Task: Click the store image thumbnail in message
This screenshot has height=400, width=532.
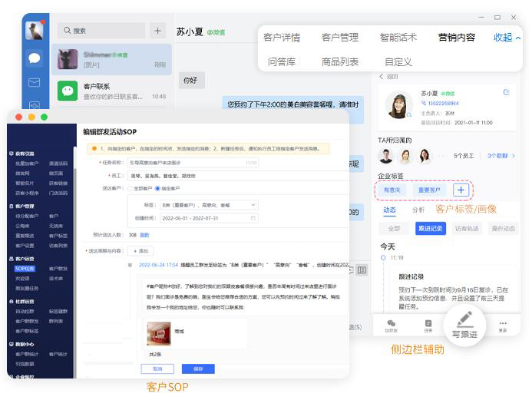Action: [159, 333]
